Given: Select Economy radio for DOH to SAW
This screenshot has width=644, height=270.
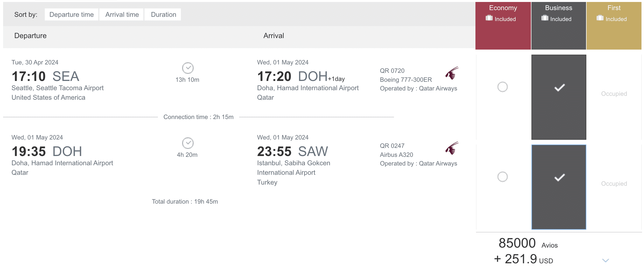Looking at the screenshot, I should coord(502,177).
